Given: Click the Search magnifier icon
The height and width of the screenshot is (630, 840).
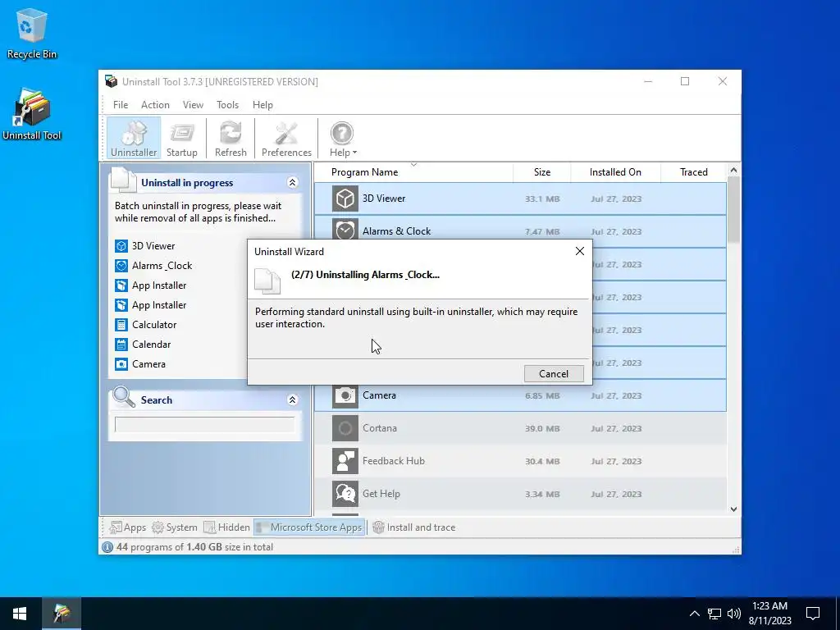Looking at the screenshot, I should tap(124, 397).
